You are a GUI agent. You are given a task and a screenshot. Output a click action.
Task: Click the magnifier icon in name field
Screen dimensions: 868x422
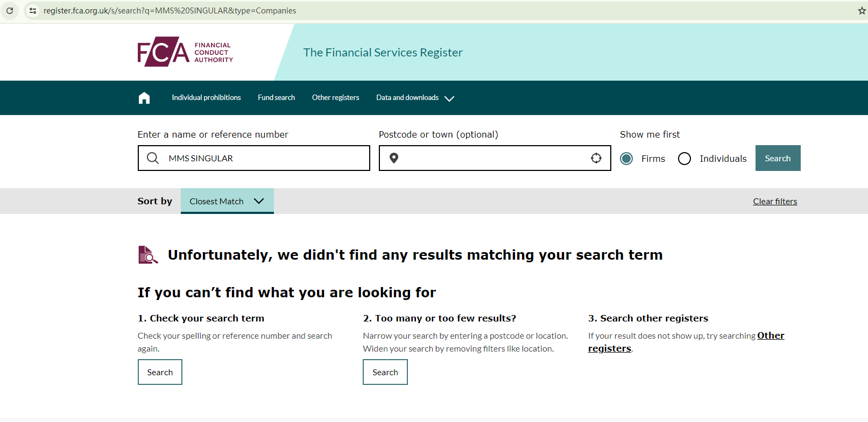[x=153, y=158]
